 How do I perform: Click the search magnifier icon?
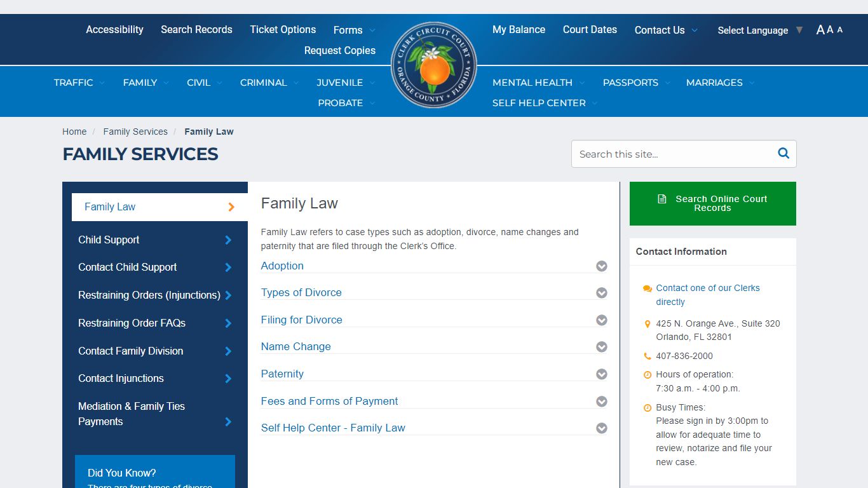click(783, 153)
